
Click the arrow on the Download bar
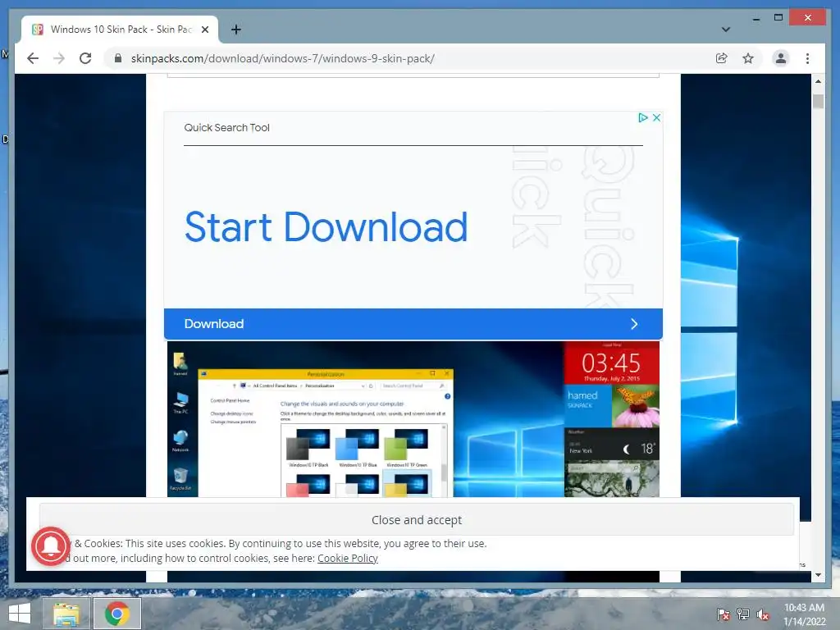[x=634, y=323]
